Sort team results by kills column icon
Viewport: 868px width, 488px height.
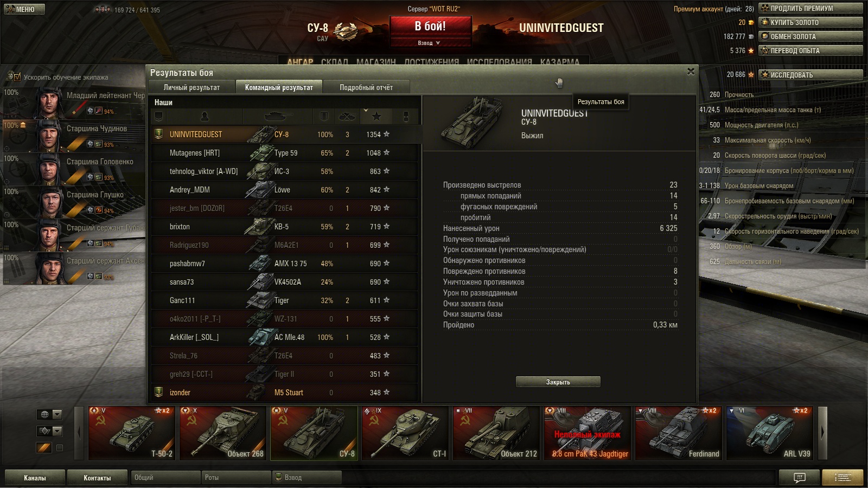[x=347, y=116]
